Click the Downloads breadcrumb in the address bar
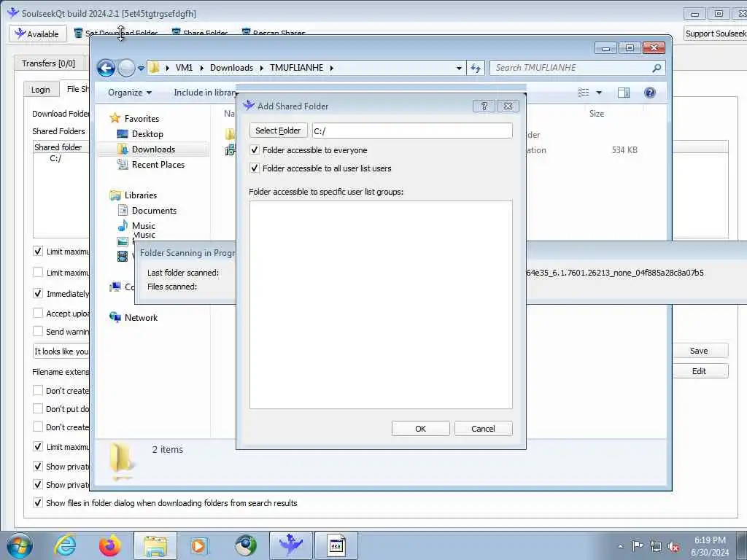 [x=231, y=68]
